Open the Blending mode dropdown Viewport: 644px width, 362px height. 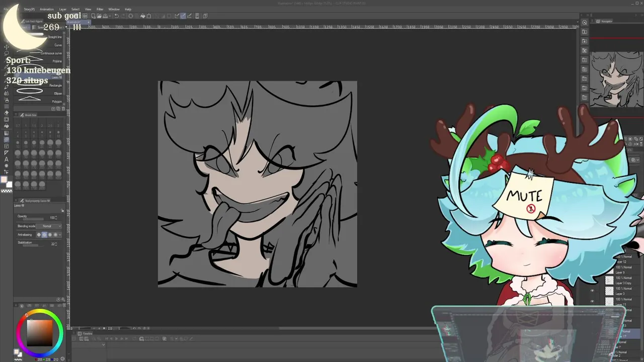tap(48, 226)
